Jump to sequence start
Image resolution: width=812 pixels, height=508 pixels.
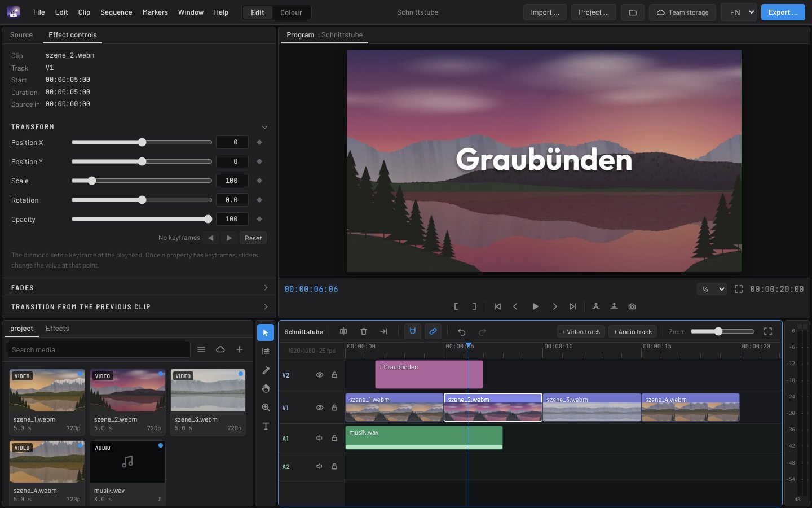click(497, 306)
